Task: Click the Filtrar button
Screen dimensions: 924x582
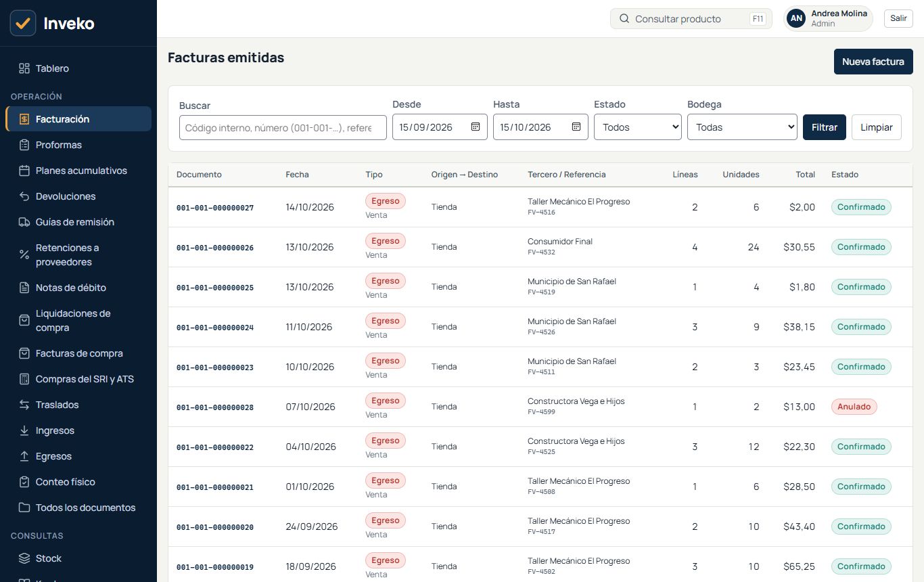Action: tap(825, 127)
